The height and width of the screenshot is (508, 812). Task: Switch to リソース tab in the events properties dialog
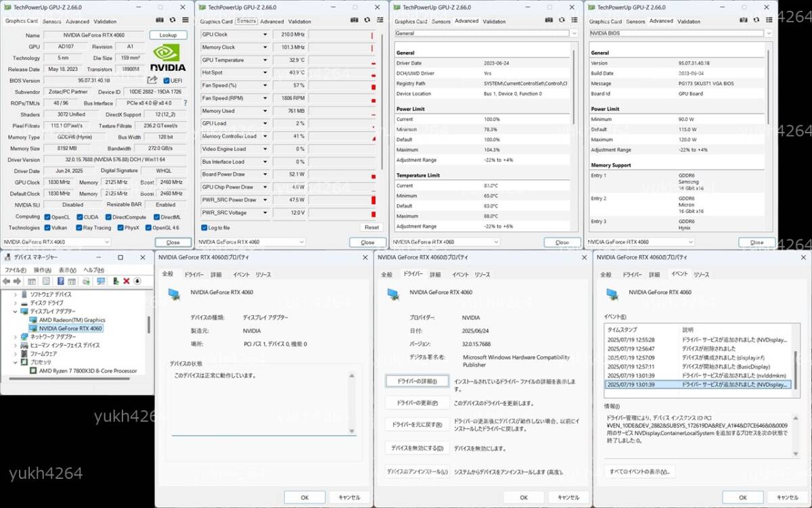pos(701,275)
